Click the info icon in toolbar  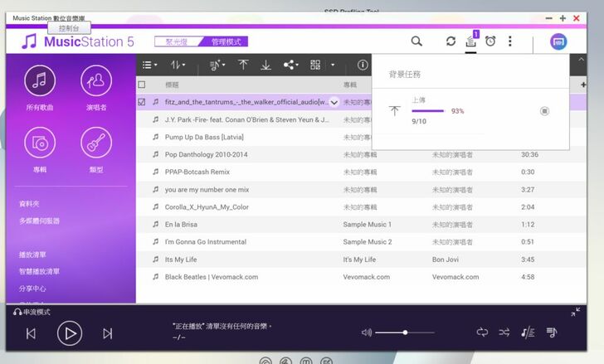point(363,65)
